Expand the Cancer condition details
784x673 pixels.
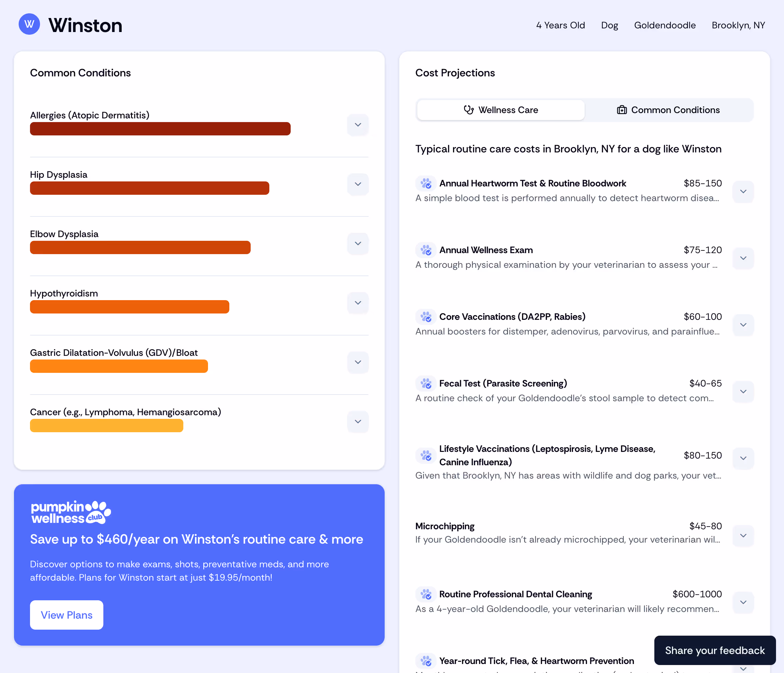358,422
